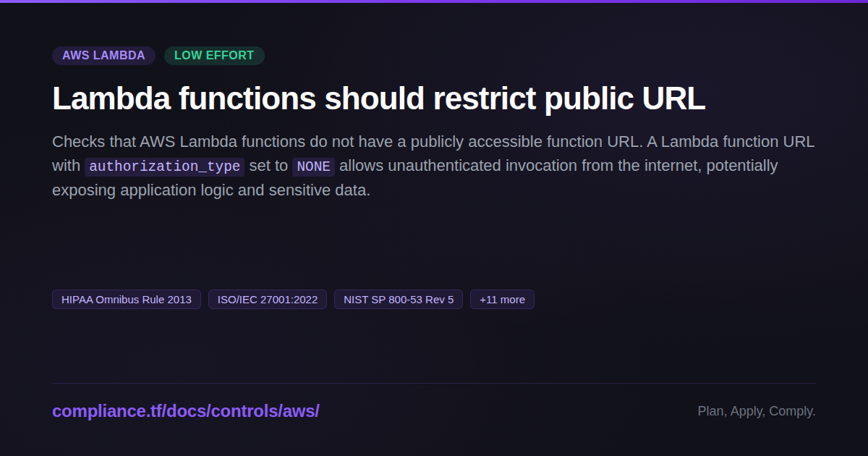
Task: Select the ISO/IEC 27001:2022 tag
Action: point(268,300)
